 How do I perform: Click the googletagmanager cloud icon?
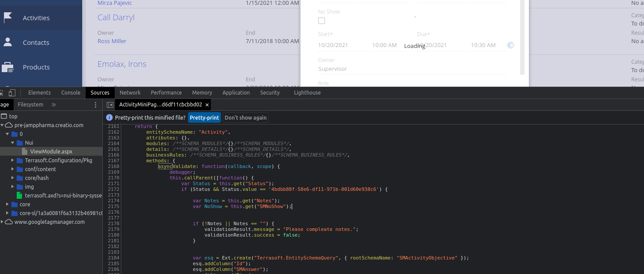tap(9, 222)
